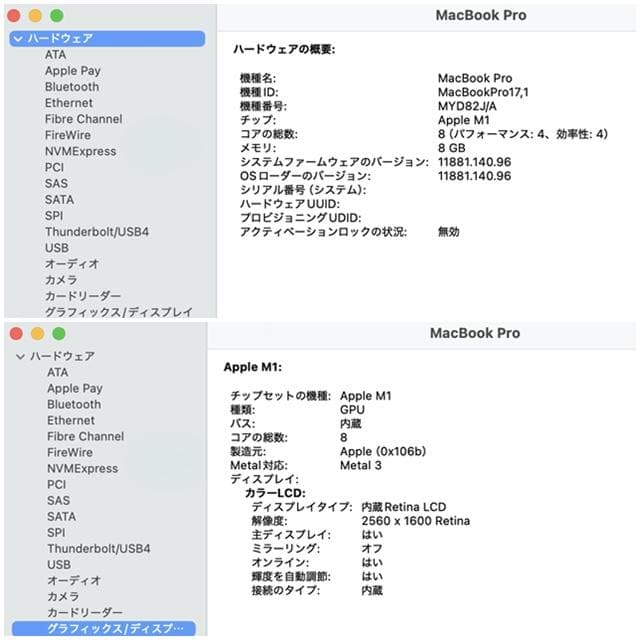Click Apple M1 heading in bottom window
This screenshot has height=640, width=640.
point(253,367)
